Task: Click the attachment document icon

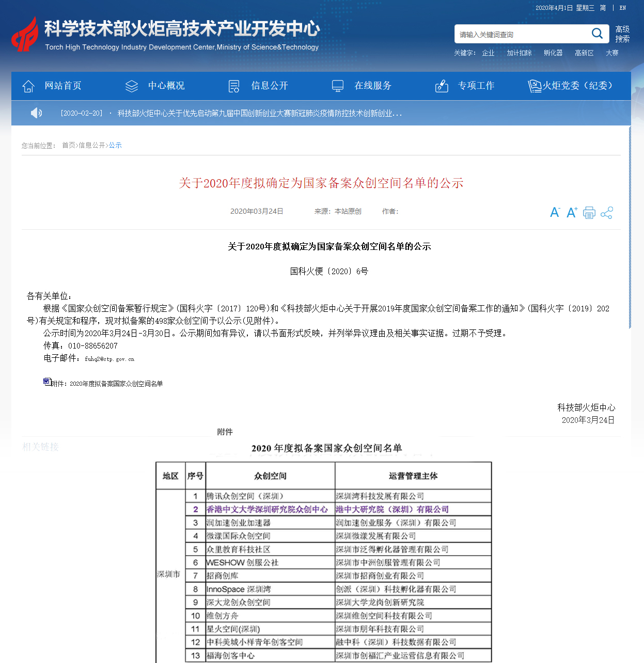Action: (x=47, y=382)
